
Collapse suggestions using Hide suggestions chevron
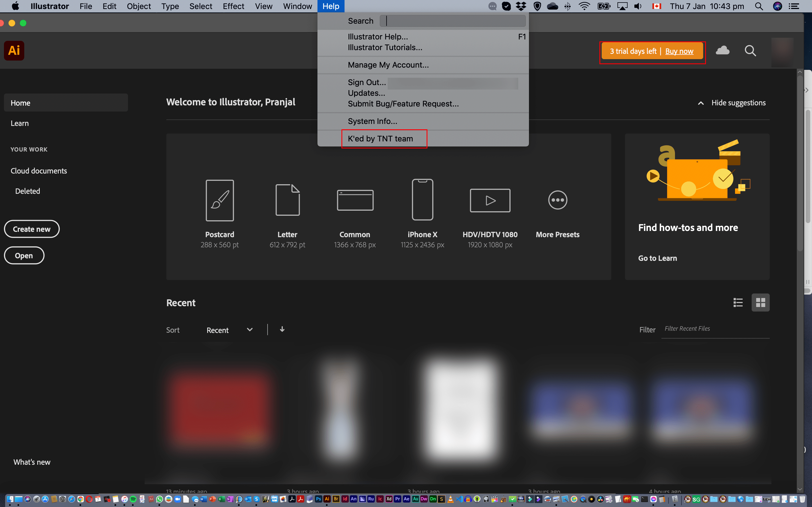click(x=701, y=103)
